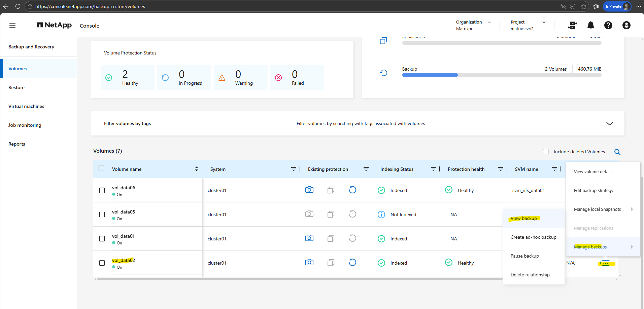
Task: Click the notifications bell icon
Action: [590, 25]
